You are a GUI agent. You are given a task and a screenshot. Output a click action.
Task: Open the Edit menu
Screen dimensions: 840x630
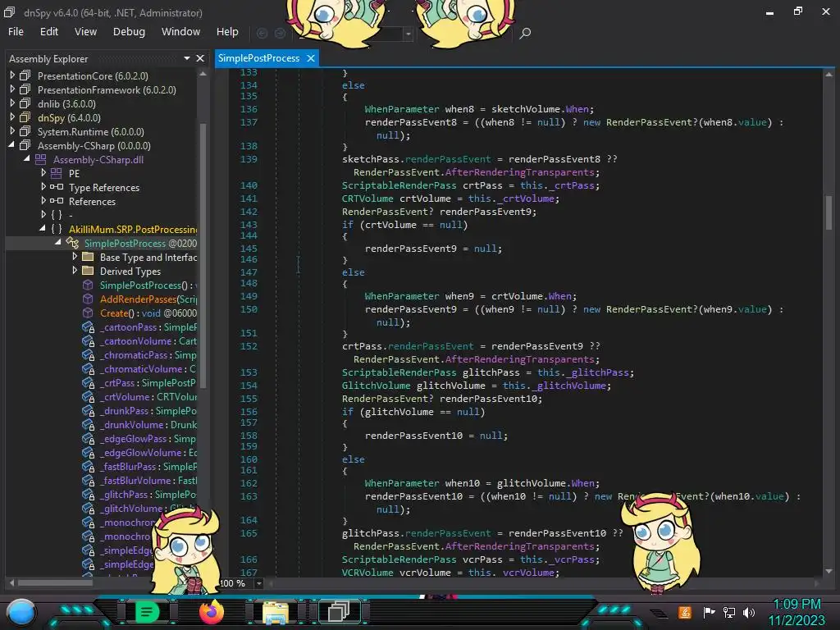[48, 32]
